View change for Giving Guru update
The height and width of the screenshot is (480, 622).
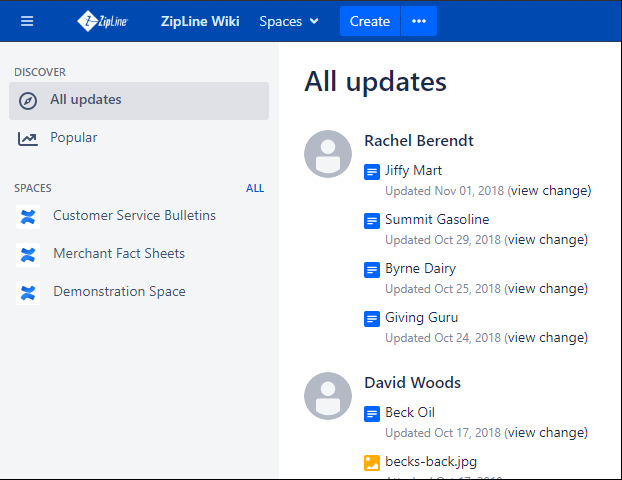coord(546,338)
